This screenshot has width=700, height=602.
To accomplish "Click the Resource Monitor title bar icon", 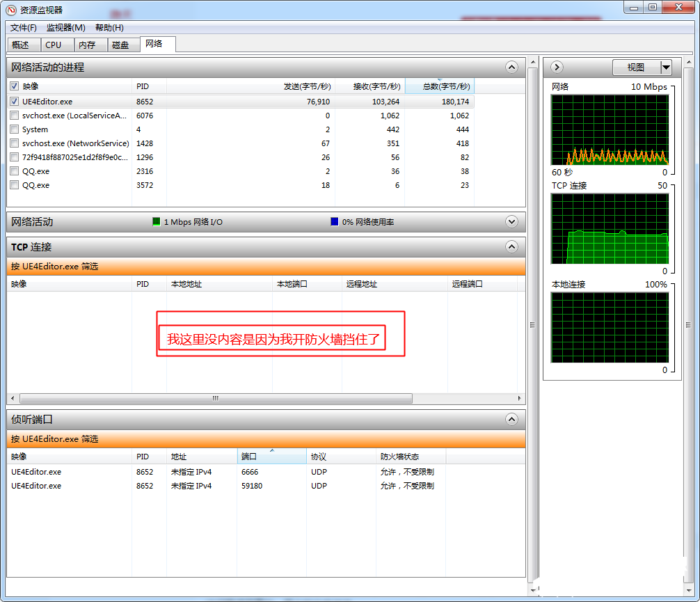I will (x=10, y=10).
